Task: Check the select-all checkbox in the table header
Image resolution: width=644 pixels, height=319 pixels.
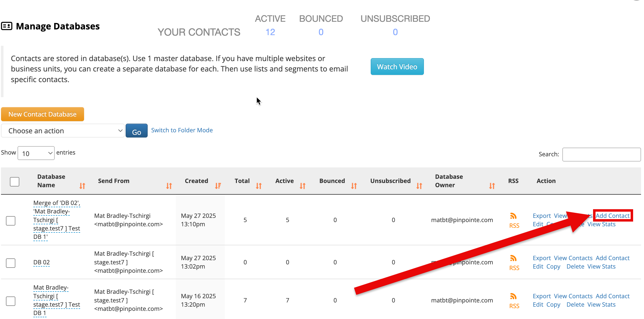Action: point(15,182)
